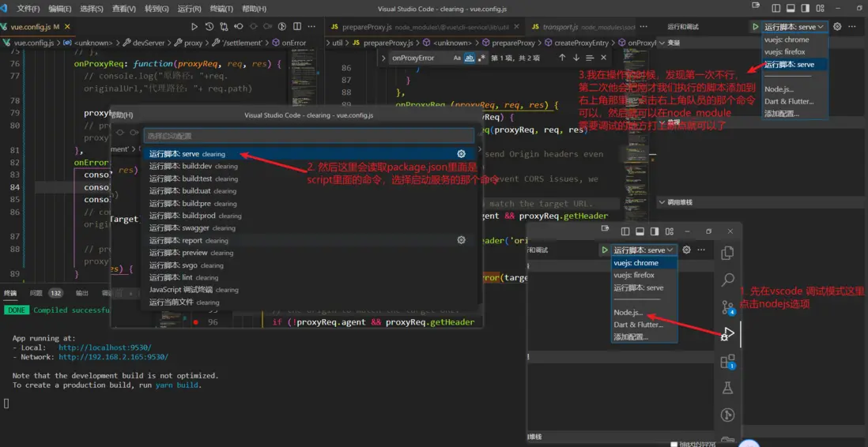Open the localhost:9530 link in the terminal
The height and width of the screenshot is (447, 868).
click(x=104, y=347)
